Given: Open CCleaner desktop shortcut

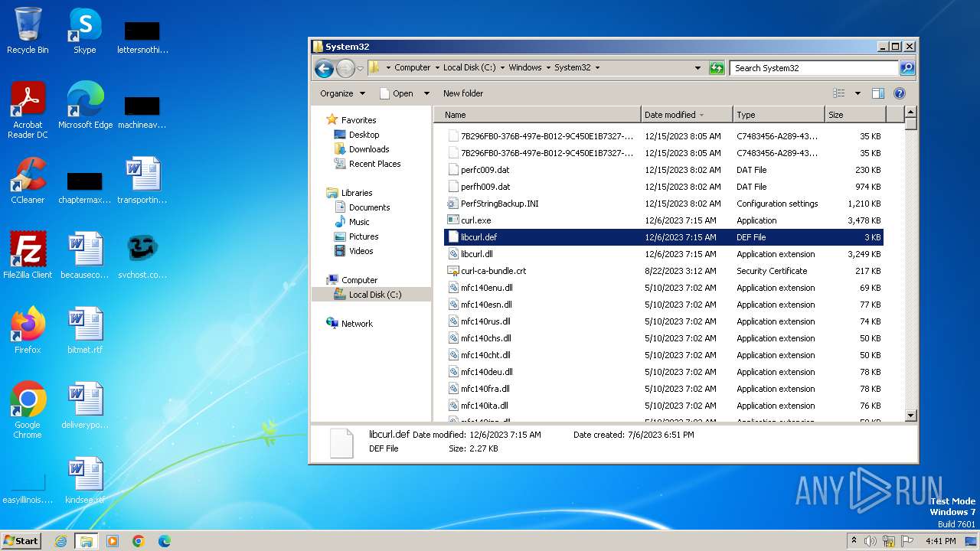Looking at the screenshot, I should (28, 181).
